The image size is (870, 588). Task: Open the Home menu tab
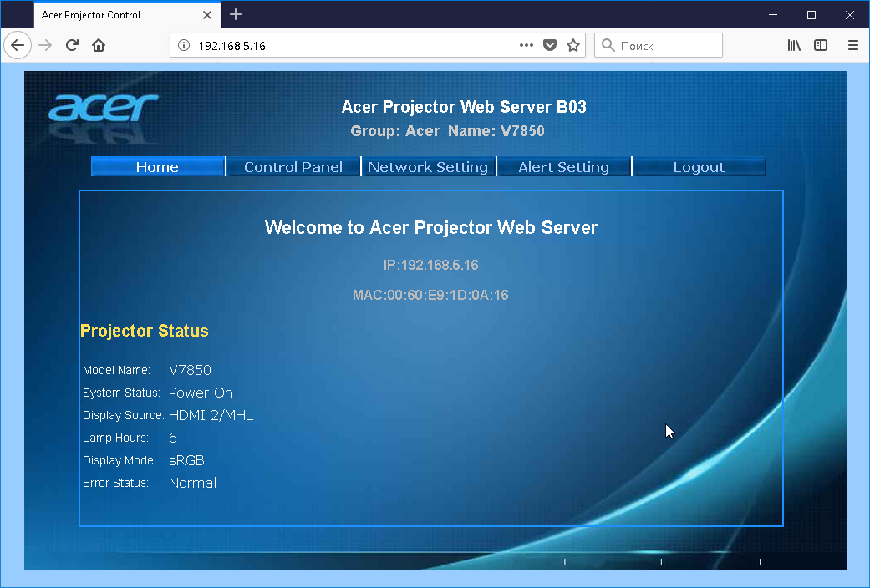pos(158,166)
